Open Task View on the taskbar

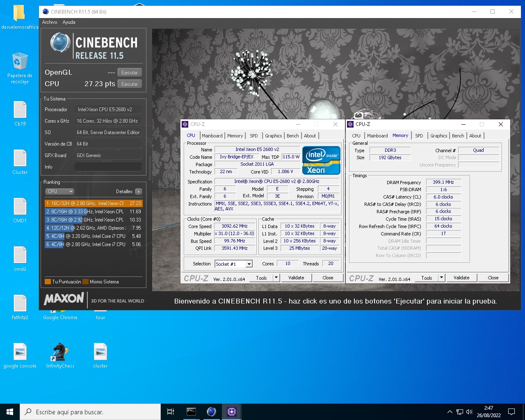coord(171,412)
